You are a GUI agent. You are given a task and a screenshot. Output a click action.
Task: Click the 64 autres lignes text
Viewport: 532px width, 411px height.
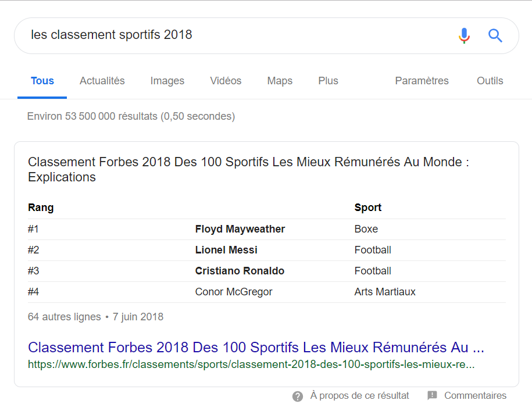click(64, 317)
